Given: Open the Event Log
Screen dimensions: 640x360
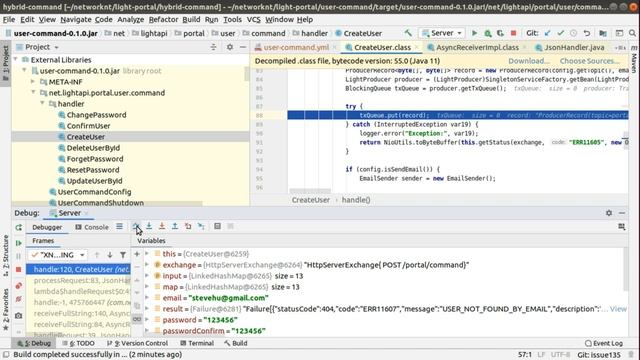Looking at the screenshot, I should click(x=604, y=343).
